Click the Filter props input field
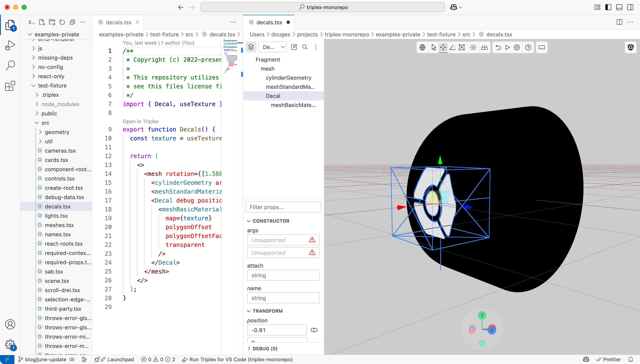 (283, 207)
